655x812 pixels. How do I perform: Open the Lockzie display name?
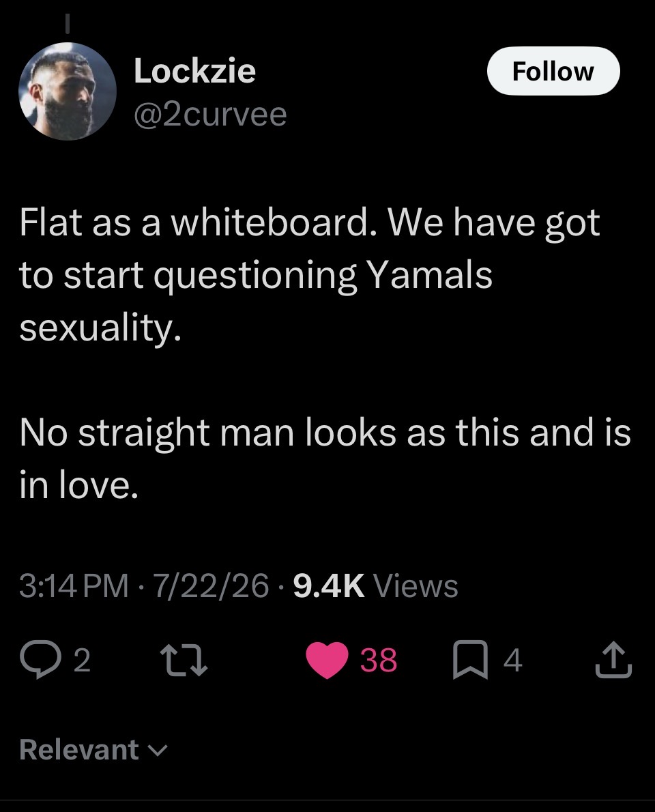[x=194, y=70]
